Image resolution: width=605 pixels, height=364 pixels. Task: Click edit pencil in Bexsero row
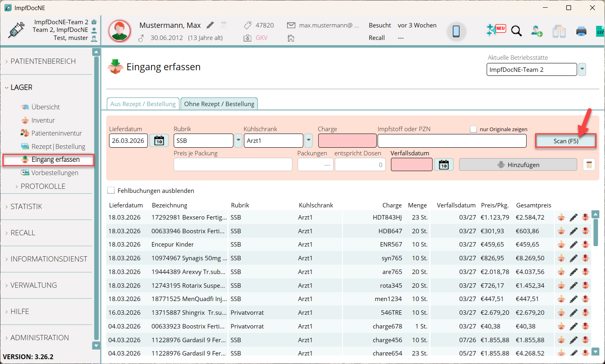[x=573, y=218]
